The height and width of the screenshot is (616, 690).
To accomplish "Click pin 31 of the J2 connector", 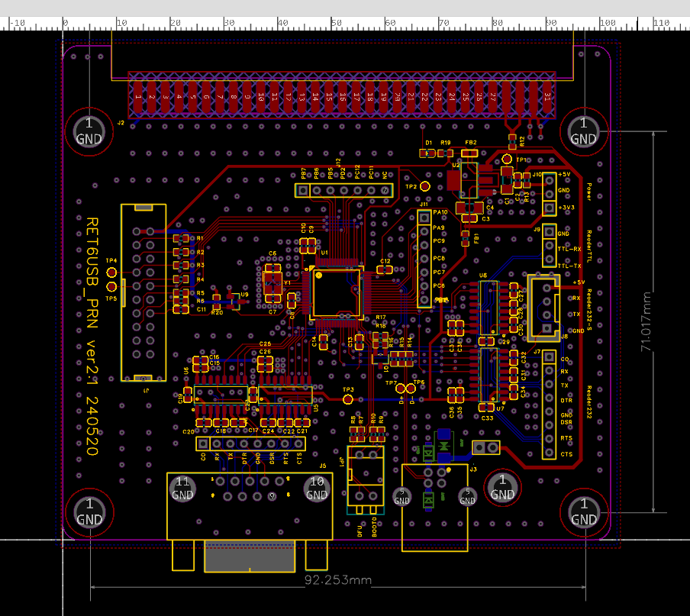I will (547, 98).
